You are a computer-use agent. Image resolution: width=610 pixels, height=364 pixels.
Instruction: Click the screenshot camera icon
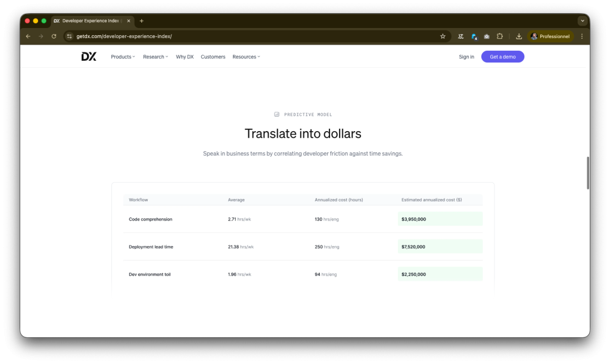coord(487,36)
